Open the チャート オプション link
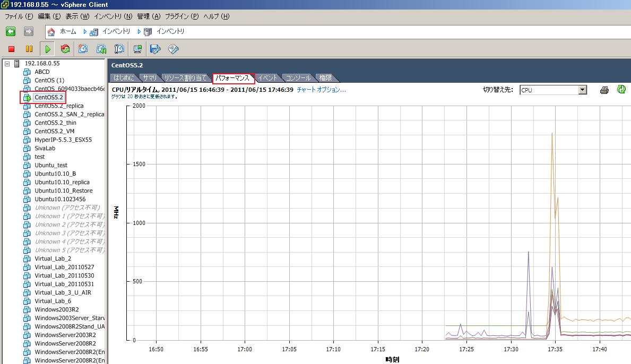This screenshot has height=364, width=631. point(321,90)
